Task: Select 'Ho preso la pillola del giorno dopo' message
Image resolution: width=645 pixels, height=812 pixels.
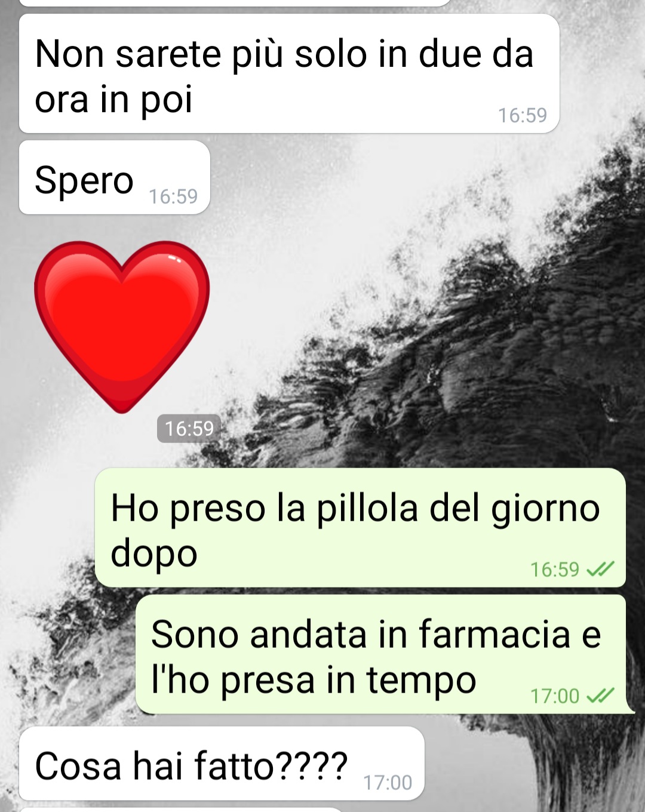Action: [360, 528]
